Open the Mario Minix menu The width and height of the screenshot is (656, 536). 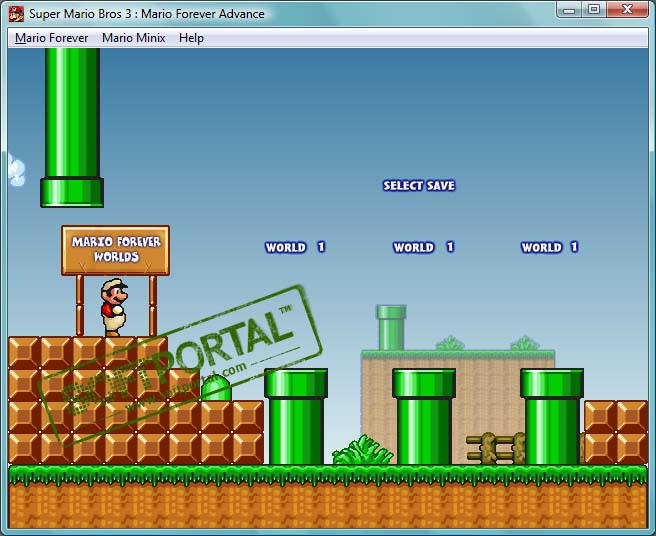coord(133,38)
